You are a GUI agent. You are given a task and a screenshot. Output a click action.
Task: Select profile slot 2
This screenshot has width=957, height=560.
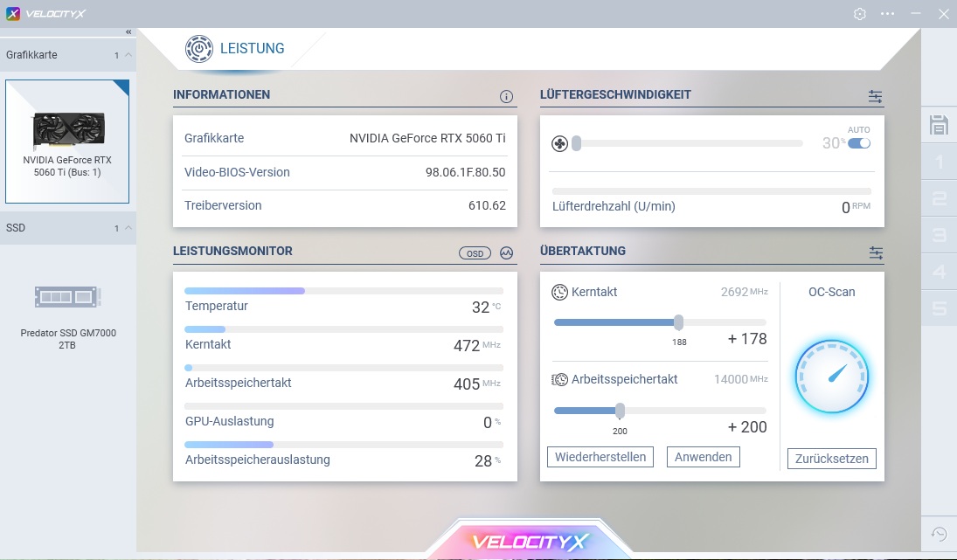click(939, 198)
